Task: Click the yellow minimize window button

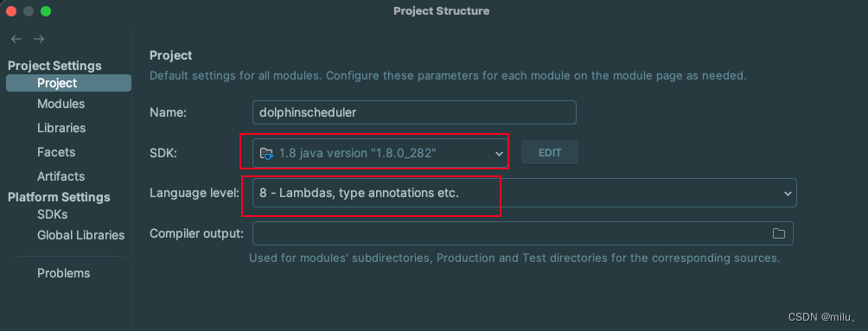Action: pyautogui.click(x=29, y=11)
